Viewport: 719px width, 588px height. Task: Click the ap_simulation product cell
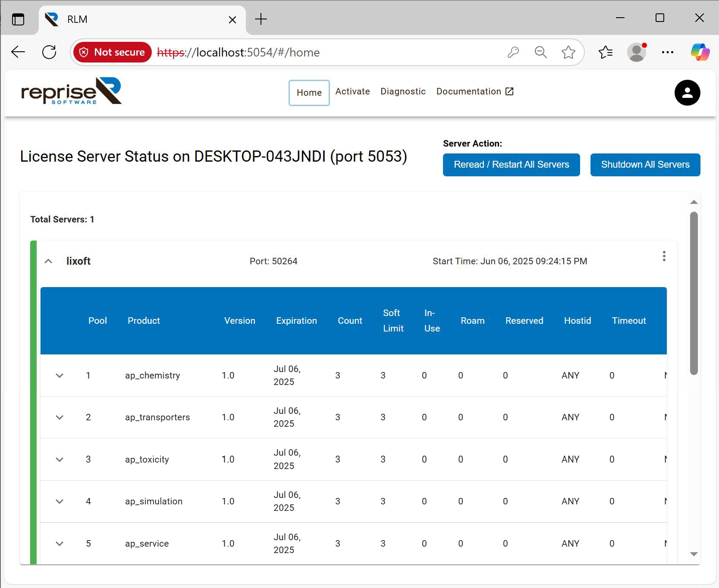point(154,501)
